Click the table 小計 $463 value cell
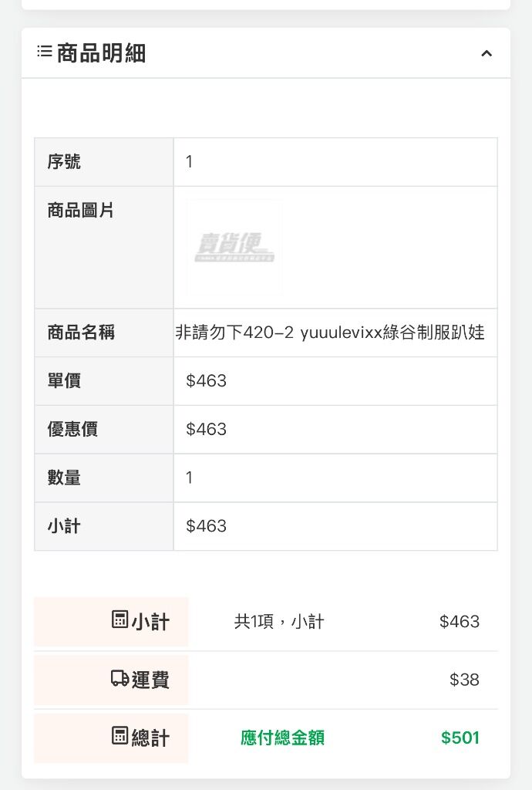Screen dimensions: 532x790 (335, 526)
